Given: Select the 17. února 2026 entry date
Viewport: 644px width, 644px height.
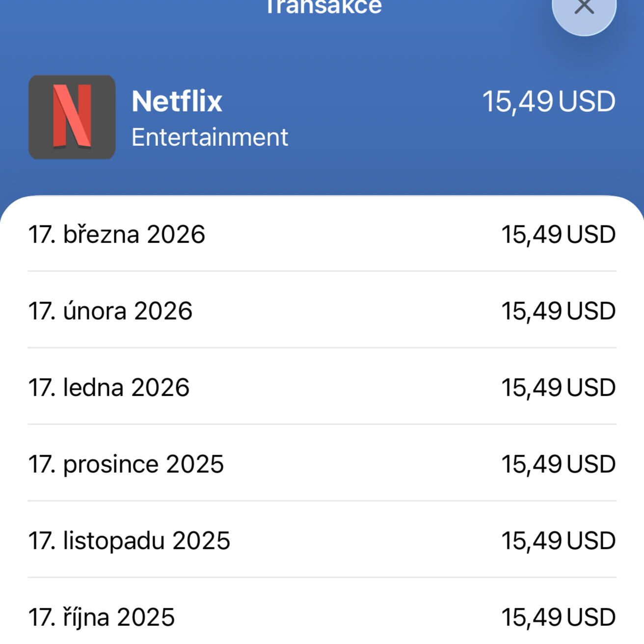Looking at the screenshot, I should [110, 311].
